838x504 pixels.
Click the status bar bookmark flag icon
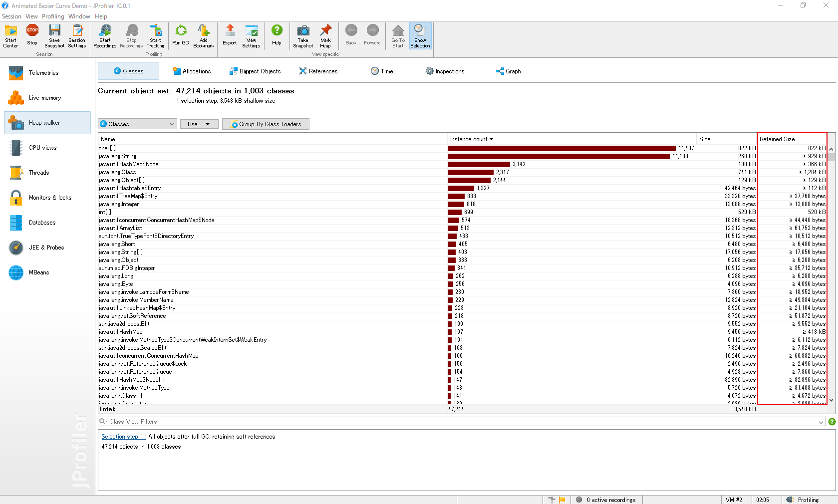pyautogui.click(x=562, y=500)
